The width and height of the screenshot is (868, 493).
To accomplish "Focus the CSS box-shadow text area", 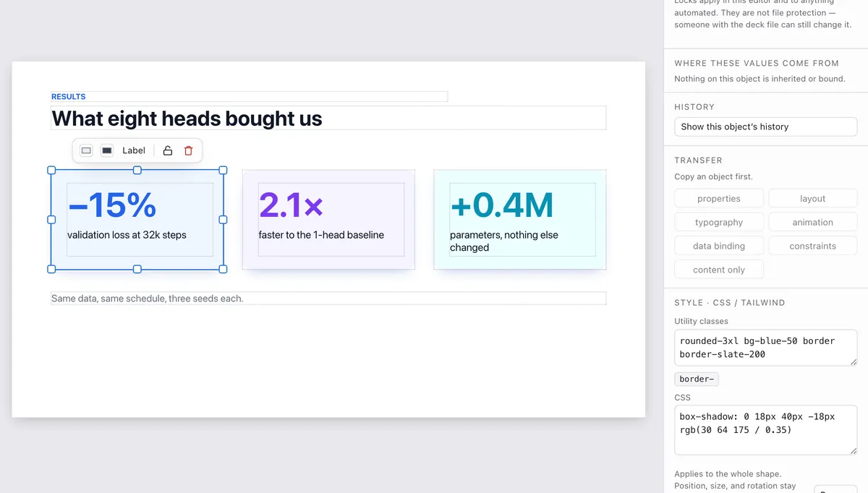I will [766, 430].
